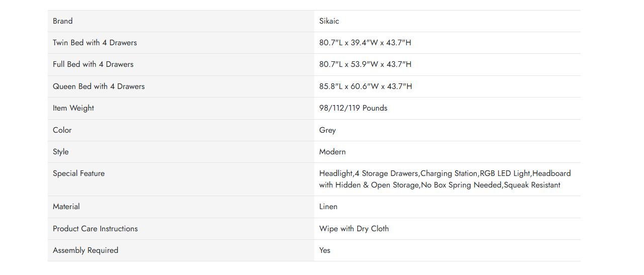
Task: Click Full Bed with 4 Drawers label
Action: pos(93,64)
